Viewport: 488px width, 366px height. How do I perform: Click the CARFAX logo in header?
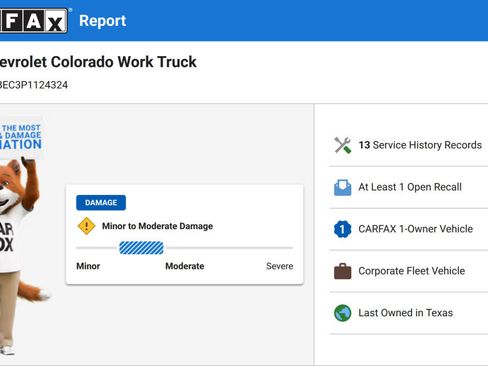tap(34, 21)
